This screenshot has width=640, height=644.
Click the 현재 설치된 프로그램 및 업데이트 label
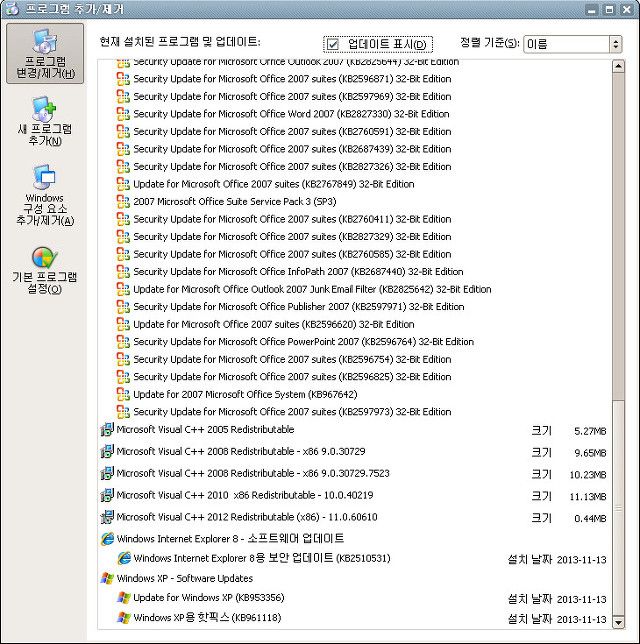[x=180, y=41]
